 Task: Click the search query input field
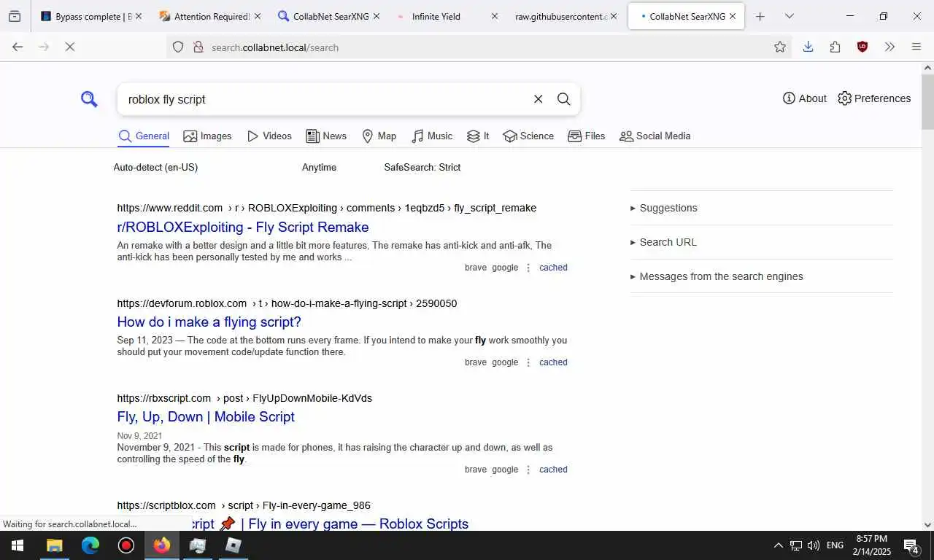(x=325, y=99)
